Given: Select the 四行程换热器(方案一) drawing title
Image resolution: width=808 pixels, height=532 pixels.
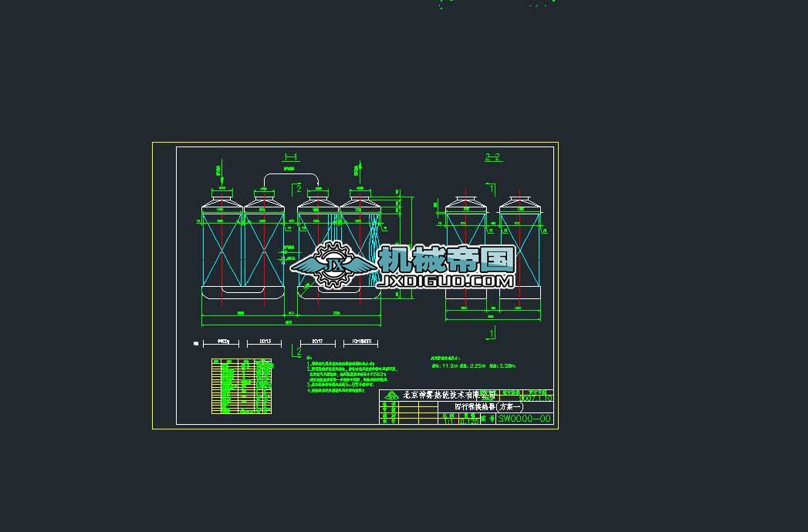Looking at the screenshot, I should point(488,406).
